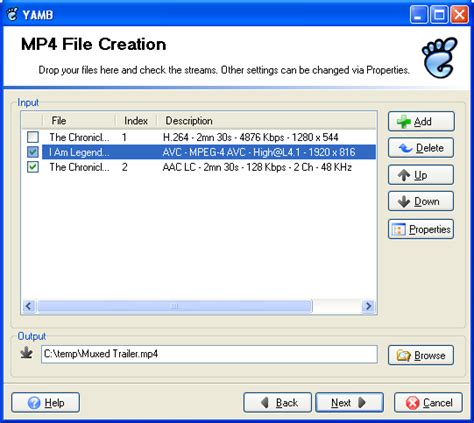The width and height of the screenshot is (474, 423).
Task: Click index 1 of The Chronicl... video row
Action: point(124,137)
